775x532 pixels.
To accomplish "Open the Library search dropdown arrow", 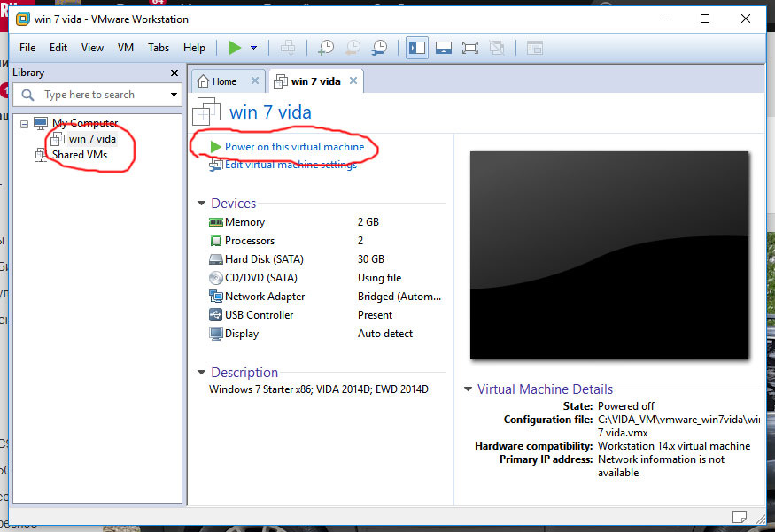I will coord(174,95).
